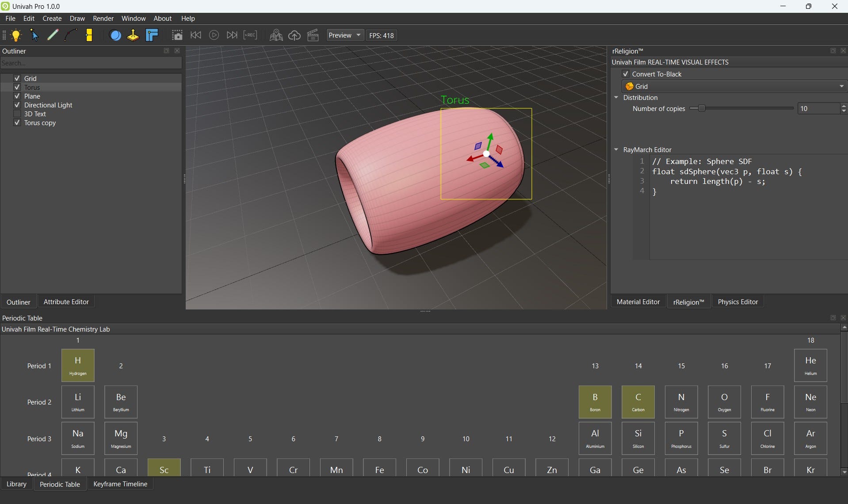
Task: Select the Hydrogen element button
Action: coord(78,366)
